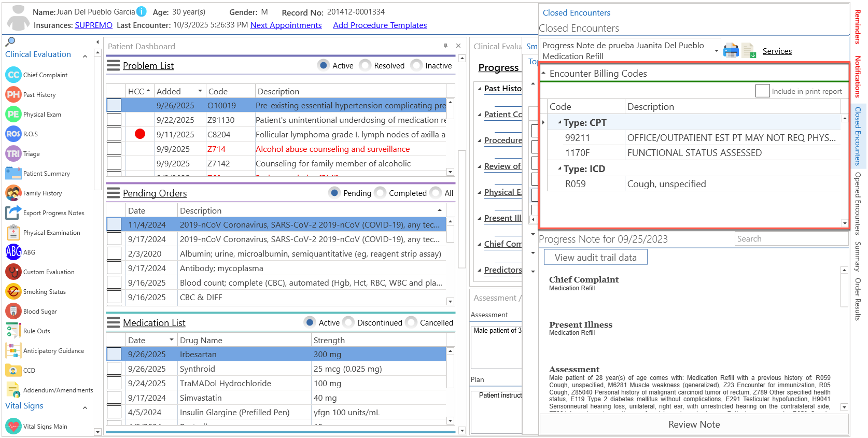868x438 pixels.
Task: Check Include in print report box
Action: tap(762, 91)
